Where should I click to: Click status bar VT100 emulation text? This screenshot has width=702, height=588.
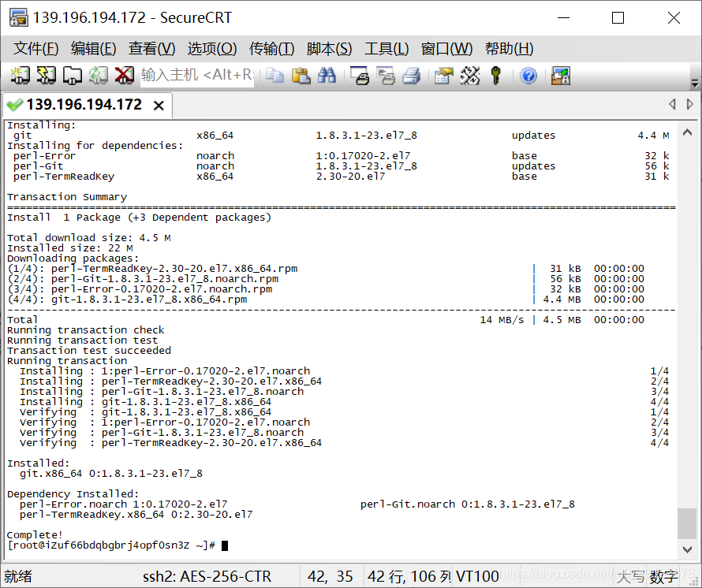476,576
